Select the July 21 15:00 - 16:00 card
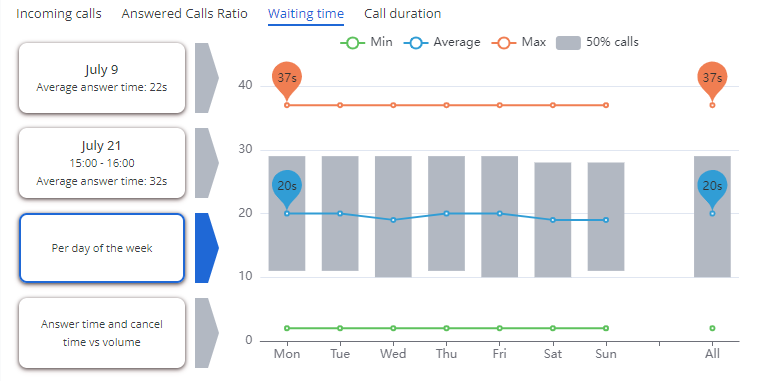 pyautogui.click(x=102, y=163)
